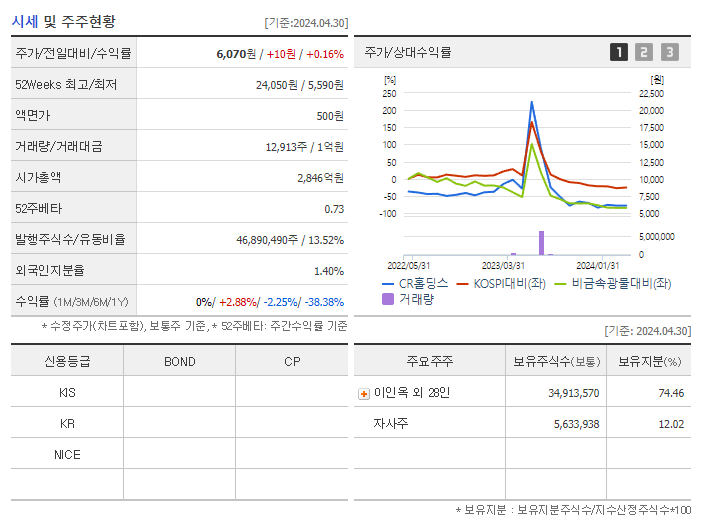This screenshot has height=525, width=702.
Task: Click the [기준:2024.04.30] date above price table
Action: click(x=306, y=23)
